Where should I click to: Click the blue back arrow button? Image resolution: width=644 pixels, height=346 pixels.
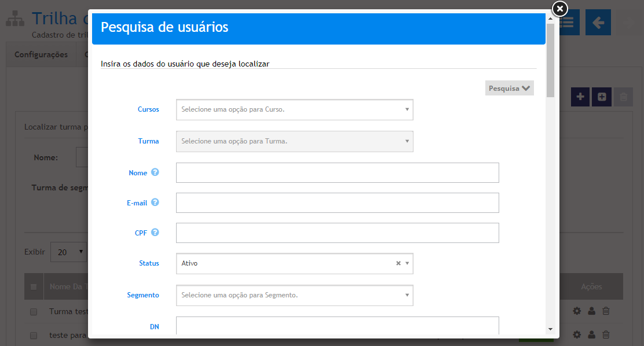pos(598,23)
